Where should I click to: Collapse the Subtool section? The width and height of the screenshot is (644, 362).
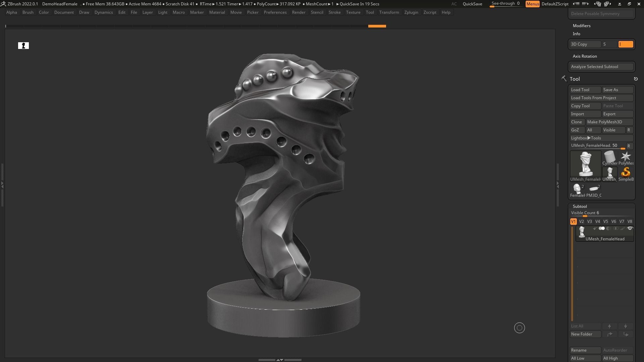580,206
